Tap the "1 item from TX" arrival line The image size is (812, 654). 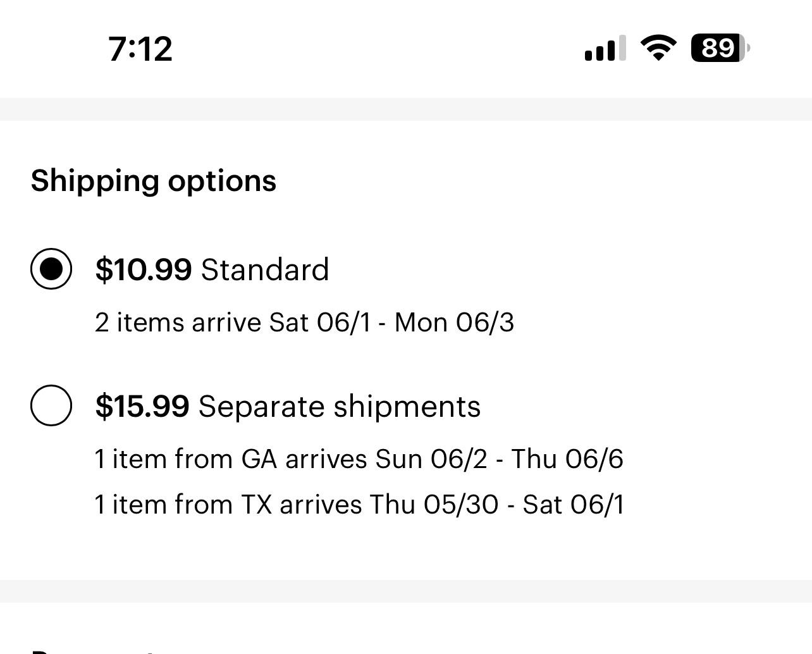point(183,505)
